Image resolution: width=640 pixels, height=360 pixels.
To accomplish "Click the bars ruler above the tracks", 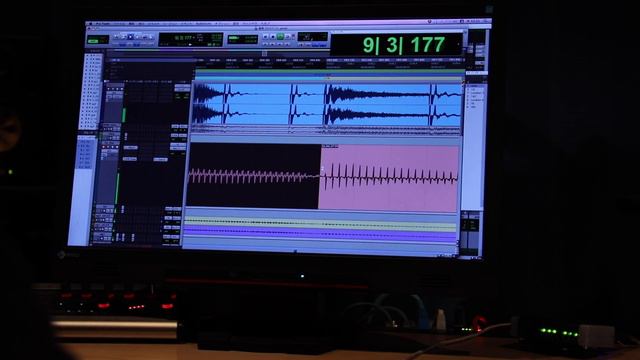I will click(x=330, y=60).
